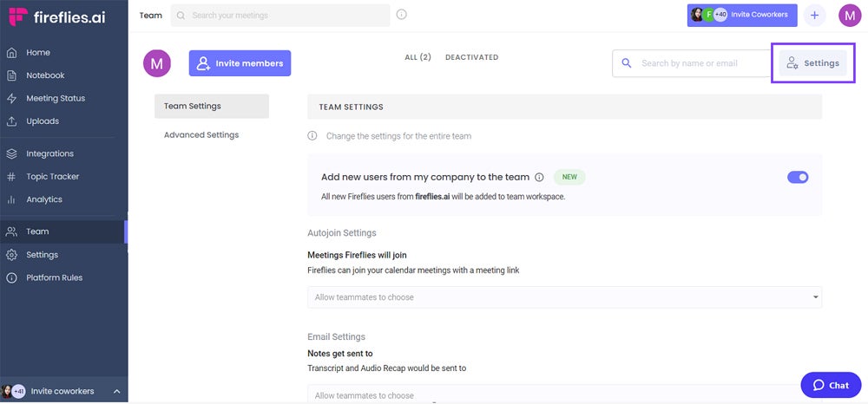Click the NEW badge

[x=569, y=178]
